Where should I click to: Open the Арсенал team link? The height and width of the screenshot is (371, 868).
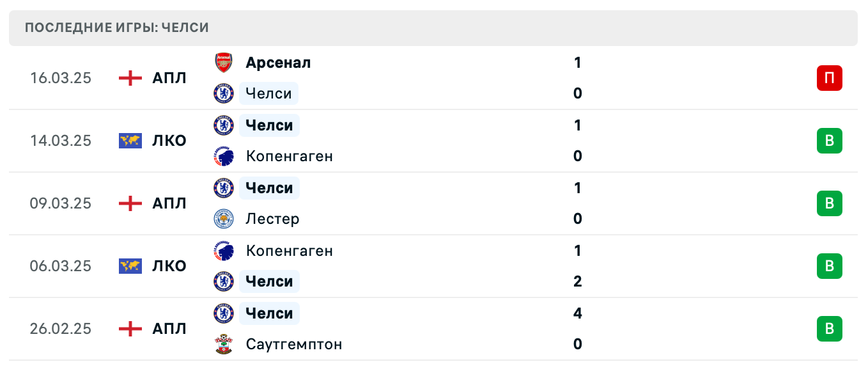coord(278,63)
